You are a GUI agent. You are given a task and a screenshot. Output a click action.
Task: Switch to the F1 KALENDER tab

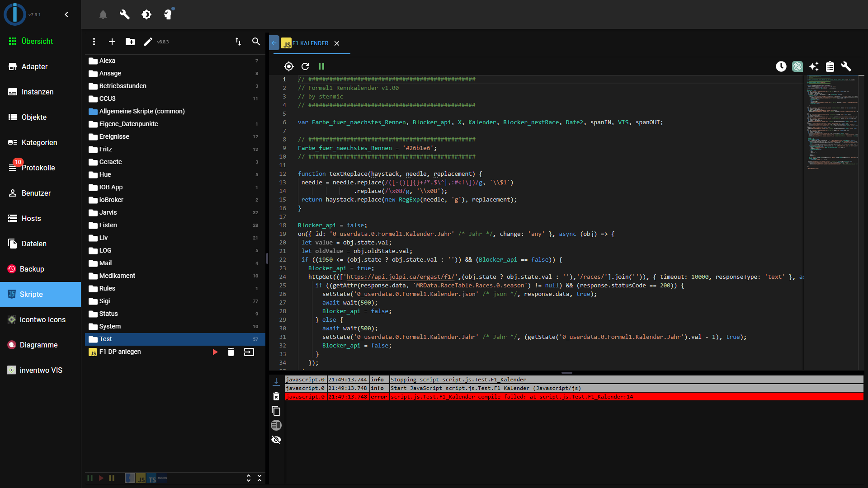pos(311,43)
